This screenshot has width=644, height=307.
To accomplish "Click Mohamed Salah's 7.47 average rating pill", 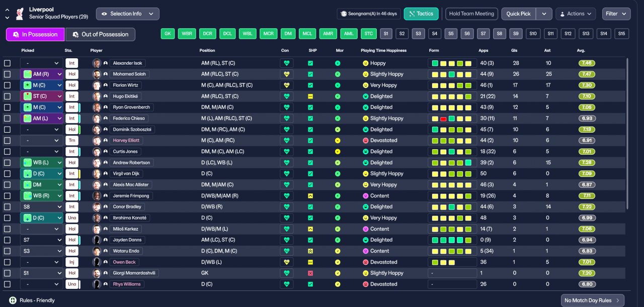I will pyautogui.click(x=587, y=74).
